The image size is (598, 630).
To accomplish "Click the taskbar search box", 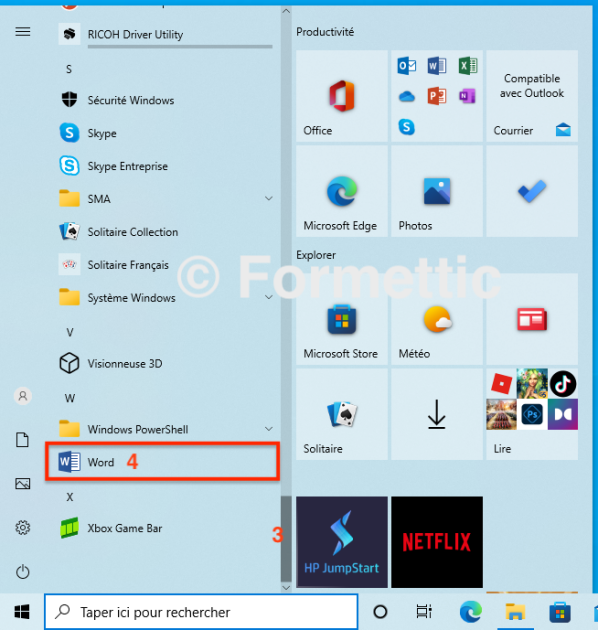I will tap(201, 612).
